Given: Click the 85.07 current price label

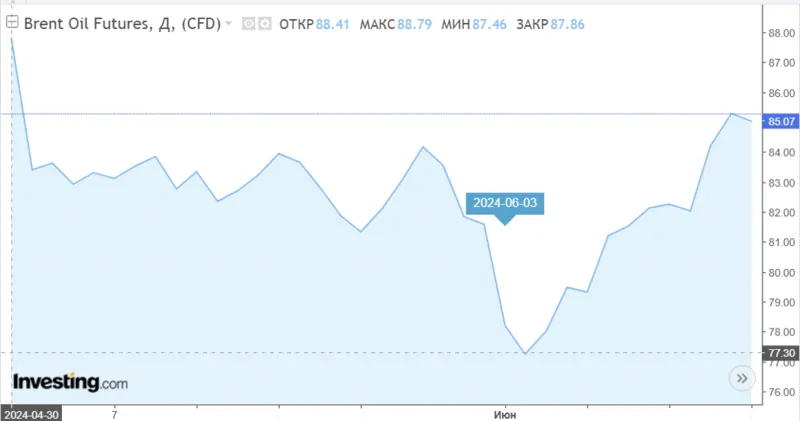Looking at the screenshot, I should pos(780,122).
